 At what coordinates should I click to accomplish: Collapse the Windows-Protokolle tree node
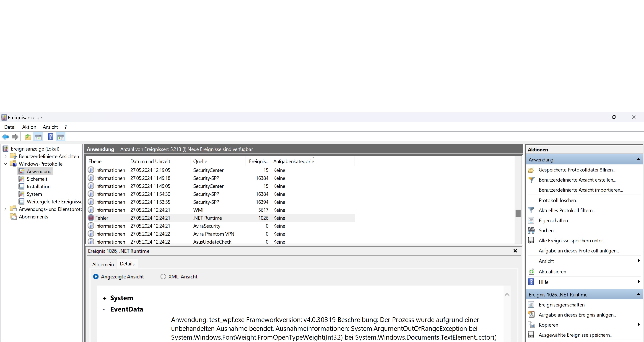(6, 164)
